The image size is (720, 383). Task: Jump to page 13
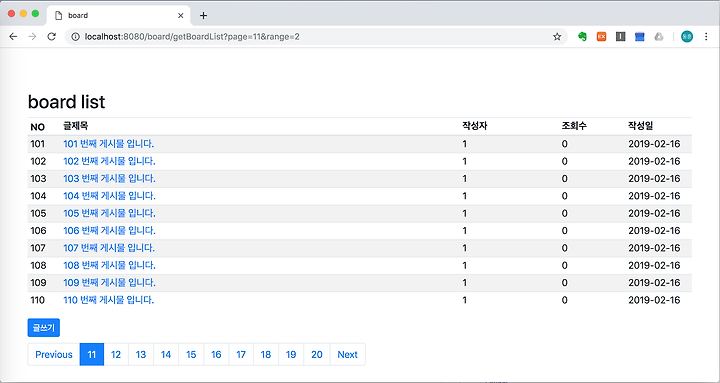click(141, 355)
